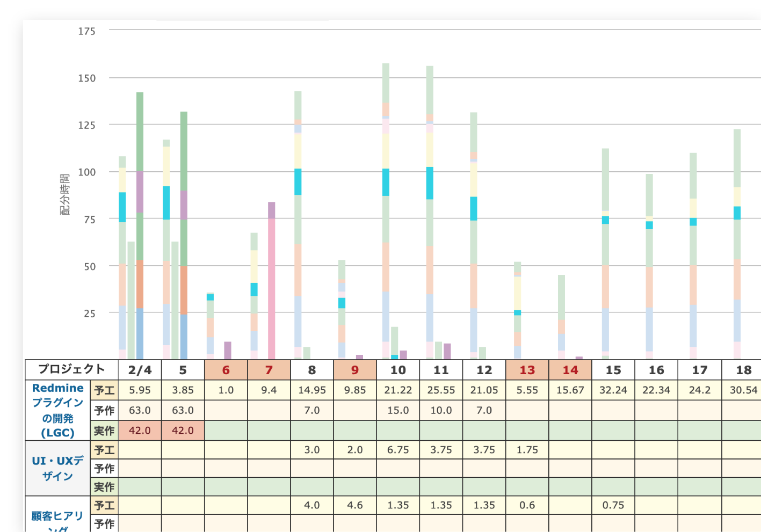Screen dimensions: 761x532
Task: Click the cyan segment in day 10's bar
Action: [x=386, y=182]
